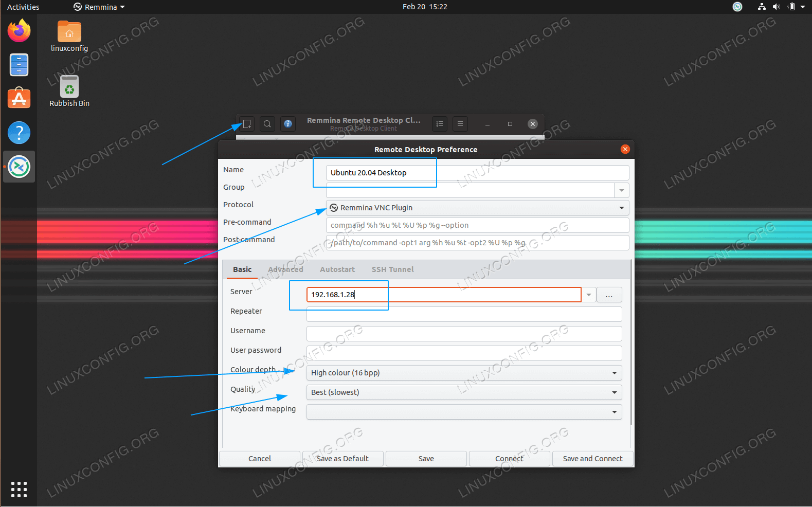812x507 pixels.
Task: Select the Basic tab
Action: click(242, 269)
